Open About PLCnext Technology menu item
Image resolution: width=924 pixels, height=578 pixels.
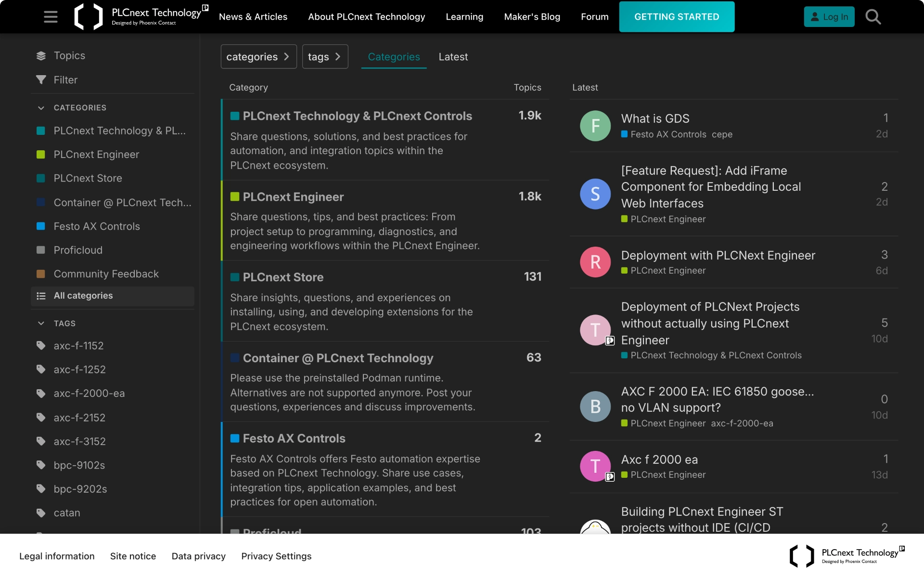pyautogui.click(x=366, y=17)
